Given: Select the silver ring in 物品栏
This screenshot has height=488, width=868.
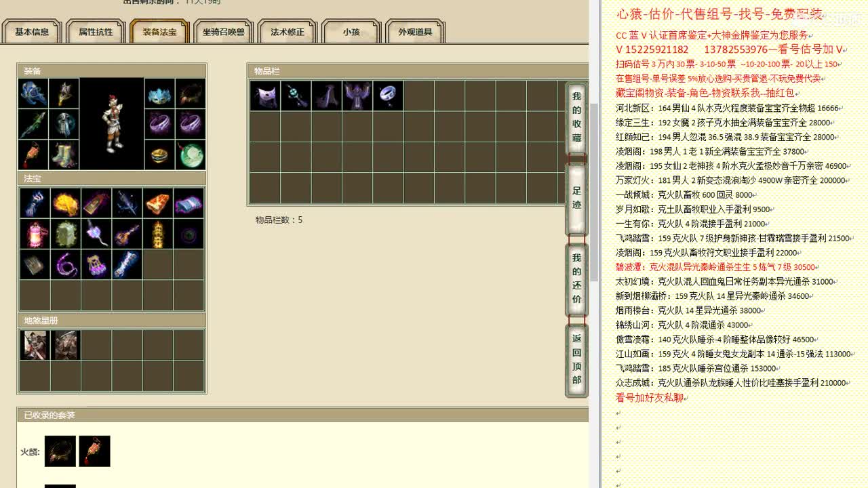Looking at the screenshot, I should [x=388, y=96].
